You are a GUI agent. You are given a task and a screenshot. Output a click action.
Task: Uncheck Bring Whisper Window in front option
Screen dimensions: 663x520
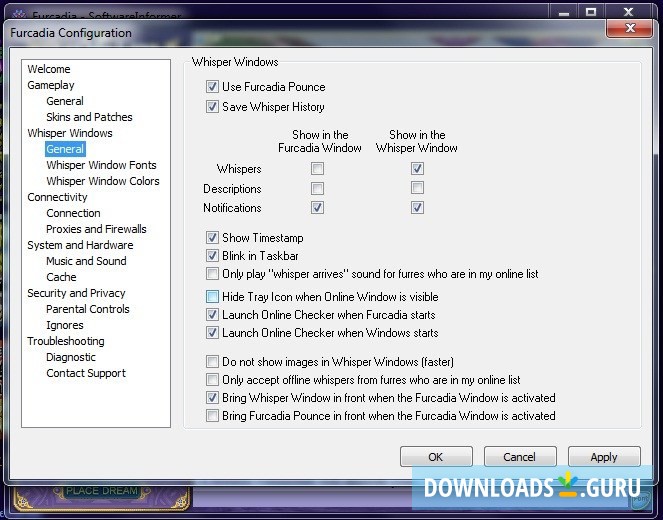point(212,398)
